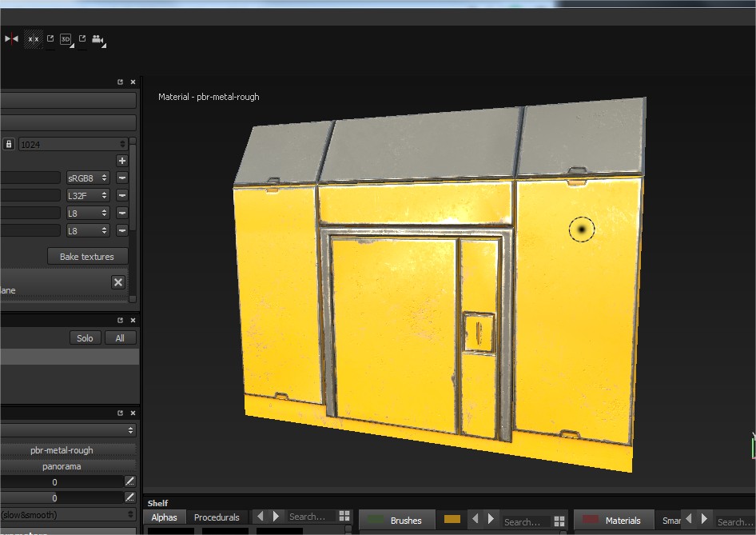Click the lock icon beside the 1024 resolution
This screenshot has width=756, height=535.
click(7, 142)
